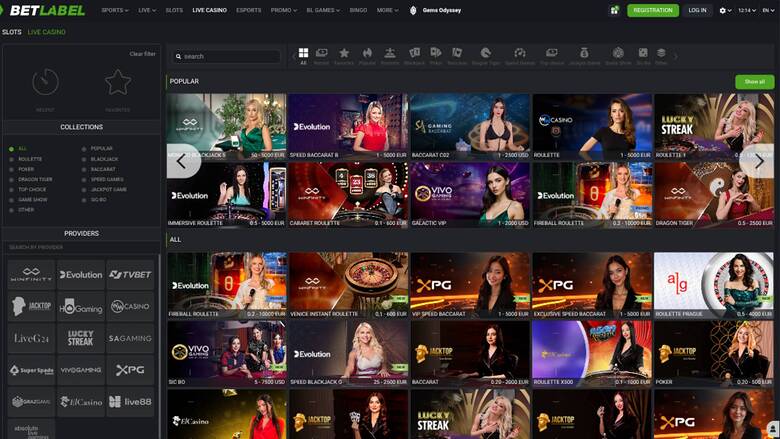
Task: Select the Poker category icon in filter bar
Action: [x=435, y=53]
